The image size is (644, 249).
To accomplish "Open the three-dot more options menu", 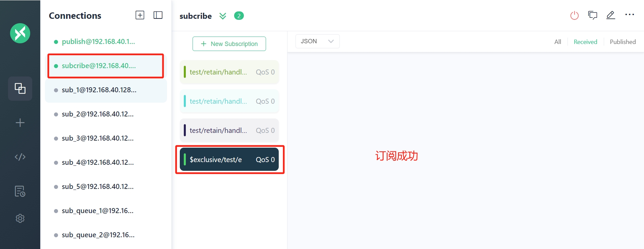I will click(630, 15).
